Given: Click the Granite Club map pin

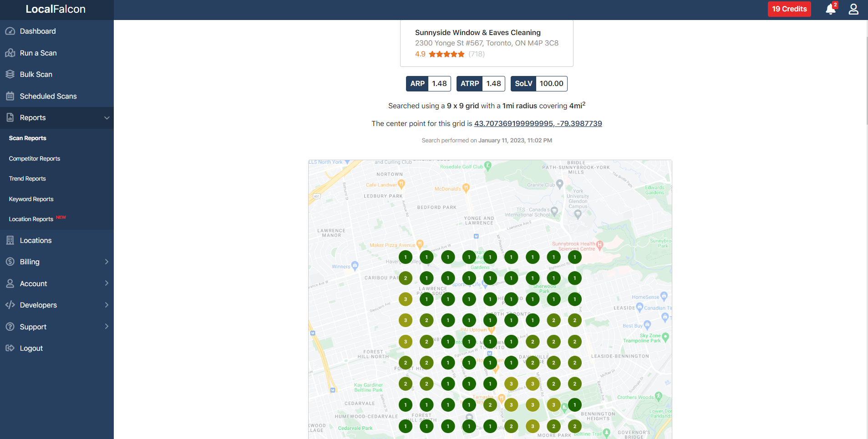Looking at the screenshot, I should click(560, 184).
